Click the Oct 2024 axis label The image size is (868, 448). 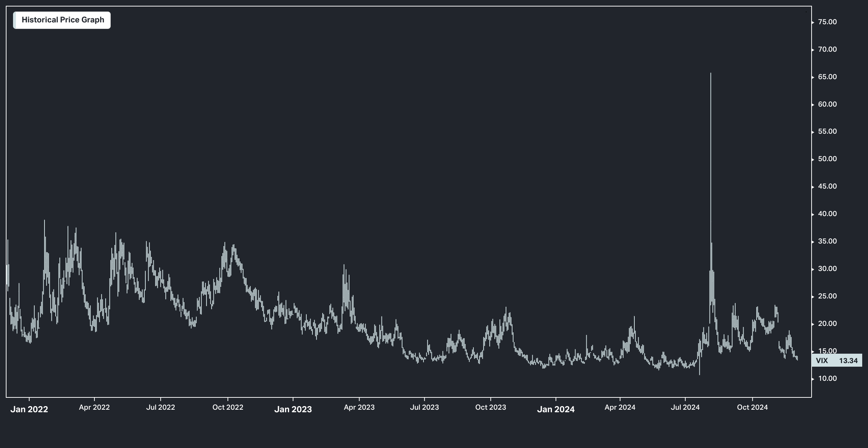tap(753, 408)
